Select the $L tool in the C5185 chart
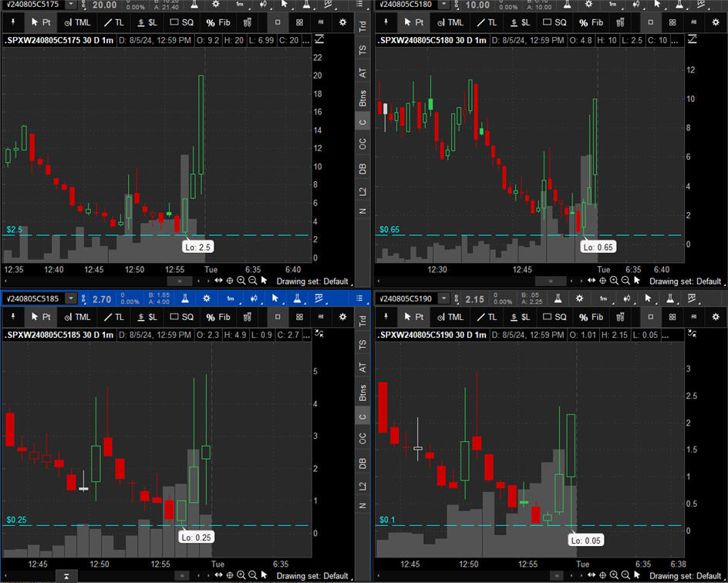 [147, 317]
